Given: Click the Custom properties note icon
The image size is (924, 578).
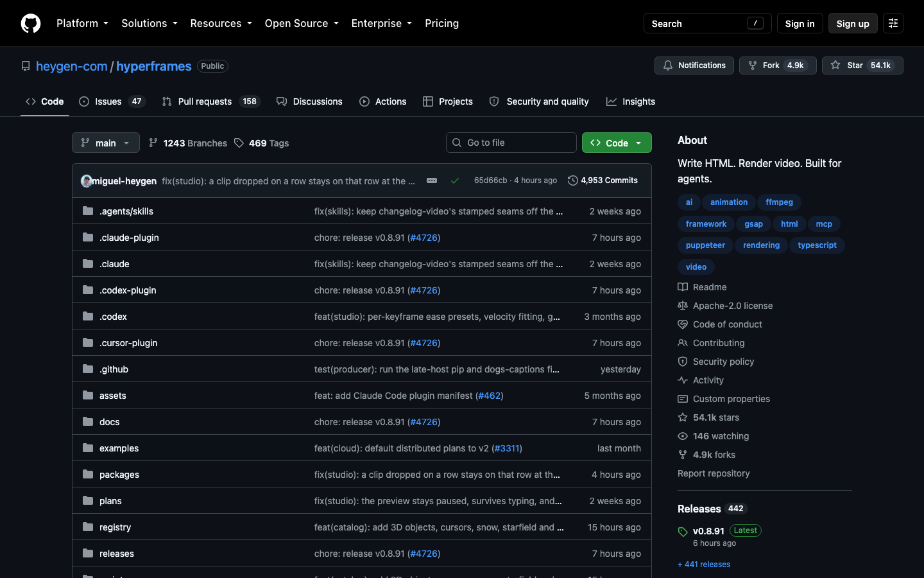Looking at the screenshot, I should [683, 399].
